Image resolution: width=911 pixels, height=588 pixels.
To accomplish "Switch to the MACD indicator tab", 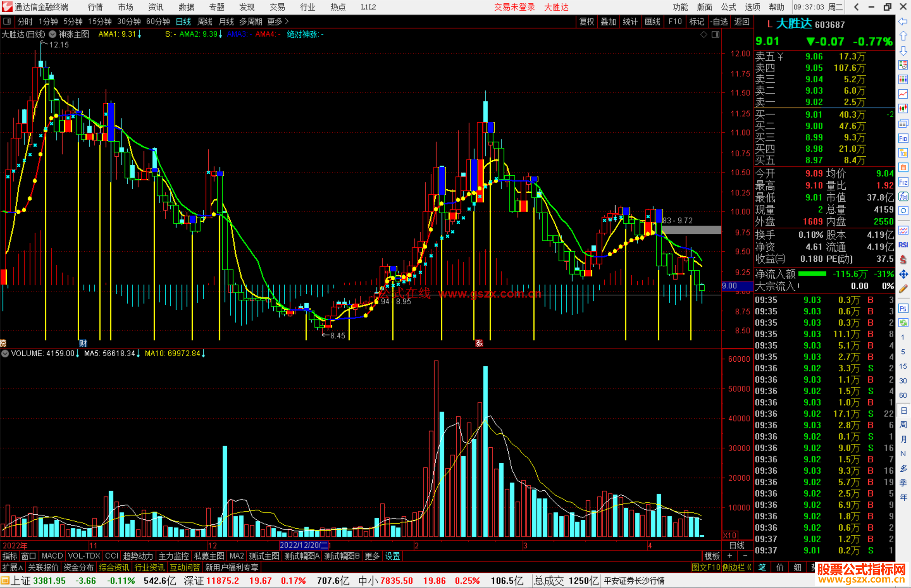I will [x=52, y=556].
